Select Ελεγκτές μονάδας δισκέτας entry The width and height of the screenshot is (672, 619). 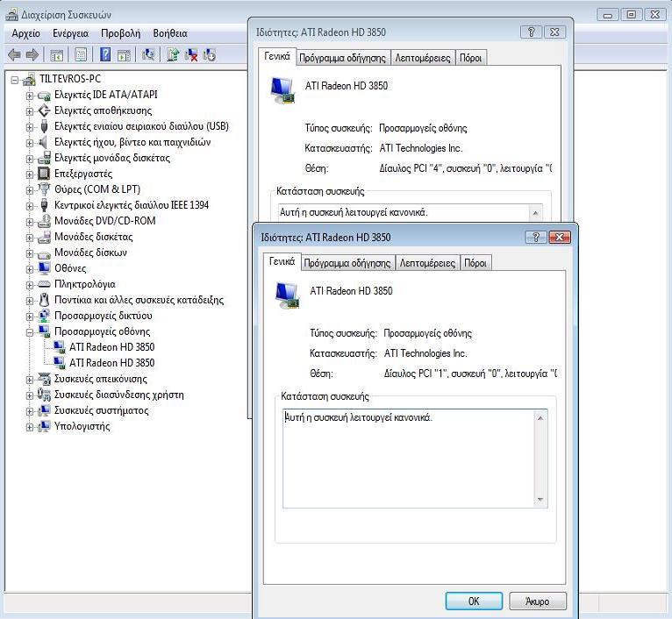pyautogui.click(x=112, y=158)
